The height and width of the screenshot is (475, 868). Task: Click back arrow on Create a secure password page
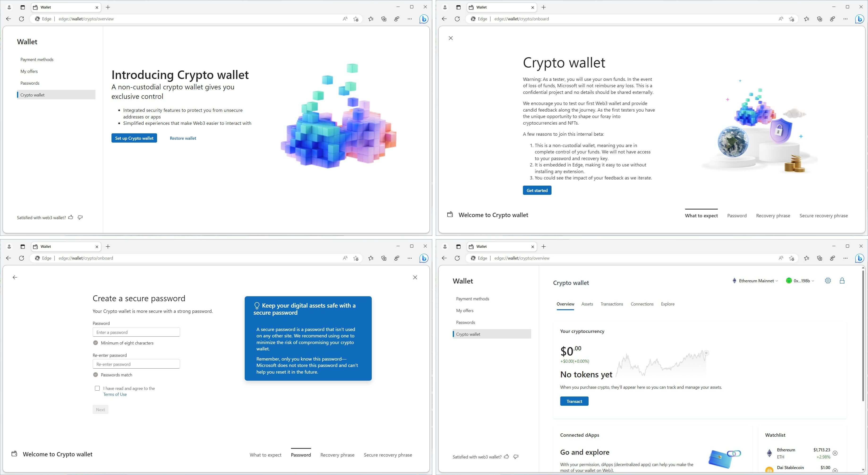pos(15,277)
